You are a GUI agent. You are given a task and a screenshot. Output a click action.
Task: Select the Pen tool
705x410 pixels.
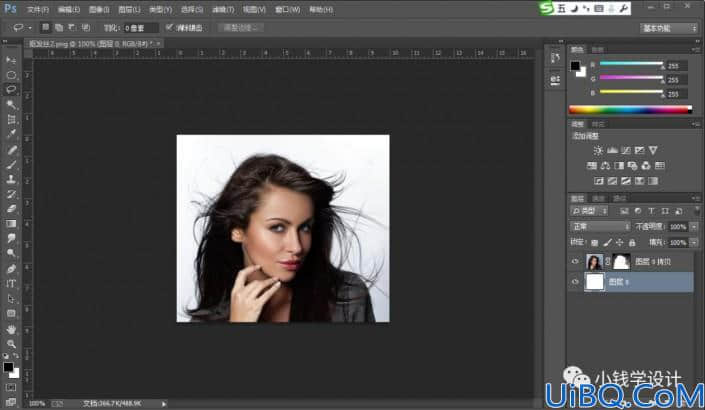click(11, 269)
